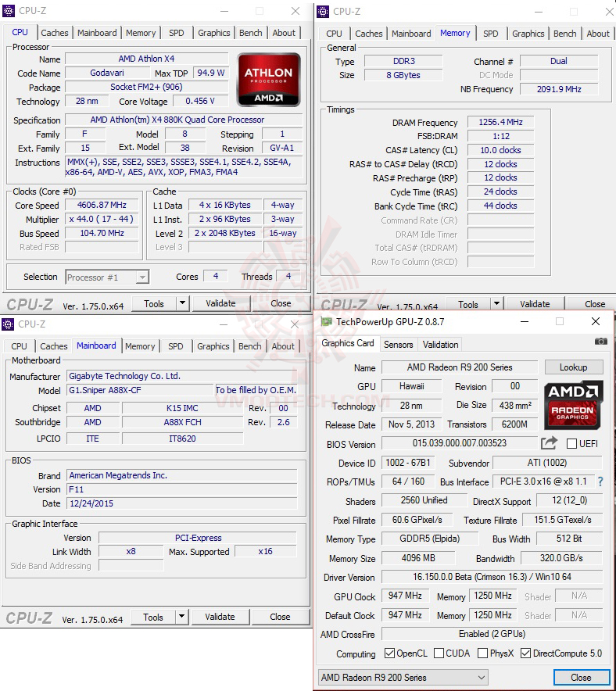Open Graphics tab in the Memory window

click(528, 34)
